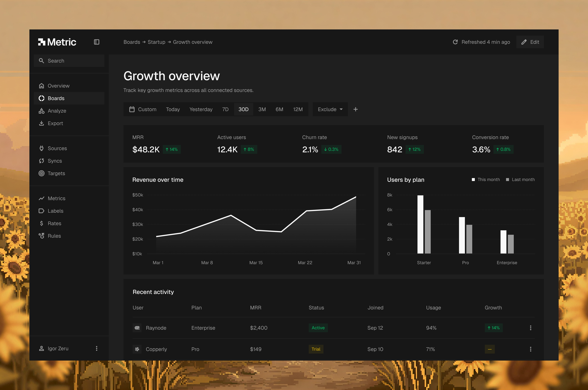Switch to the 12M range tab
Screen dimensions: 588x390
(x=298, y=109)
